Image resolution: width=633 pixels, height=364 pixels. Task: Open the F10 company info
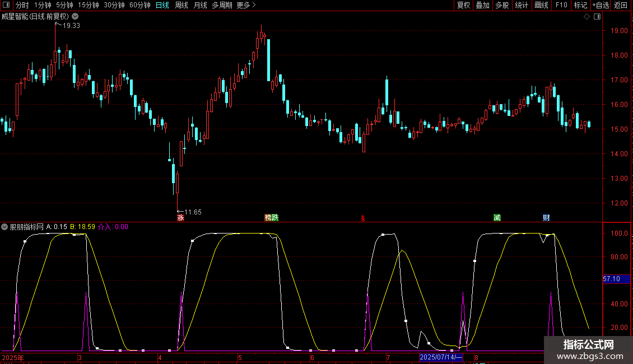561,5
